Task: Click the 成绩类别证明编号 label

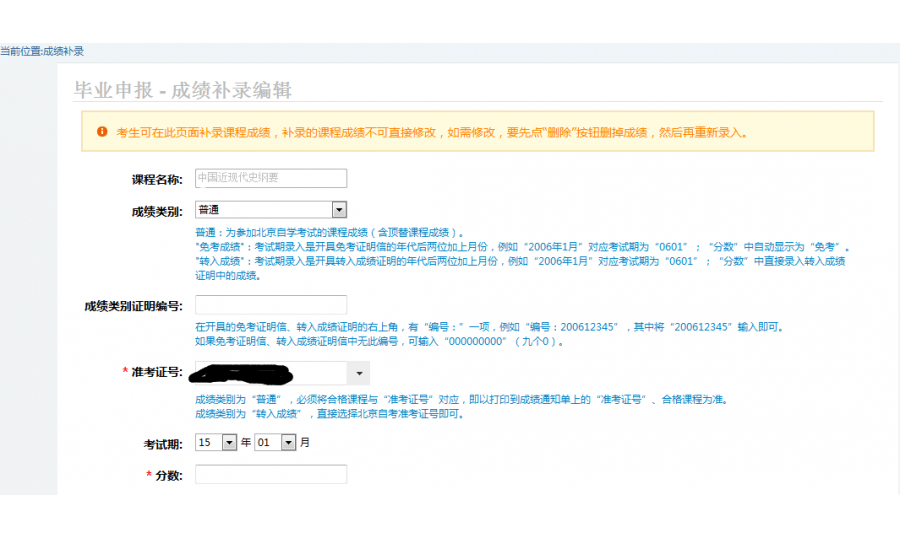Action: click(134, 306)
